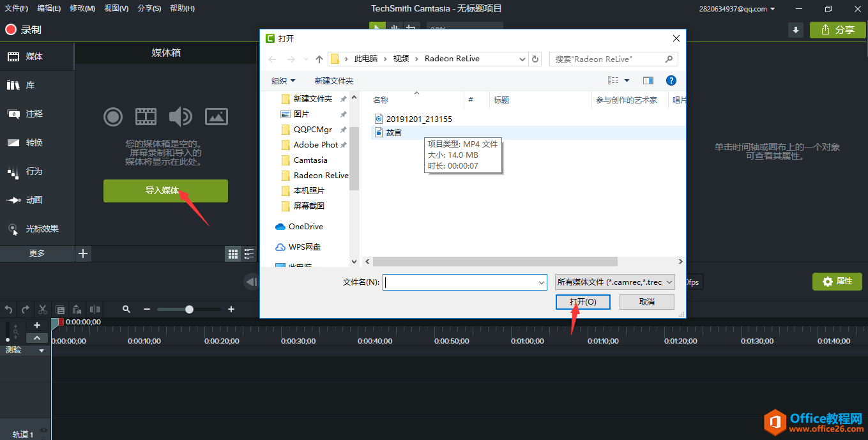Click the blue help icon in the dialog
The image size is (868, 440).
671,80
